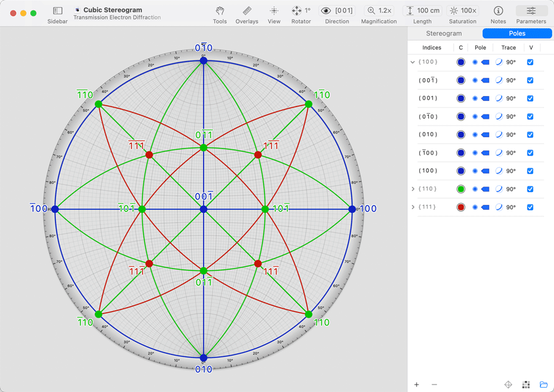Click the Direction [001] field
The height and width of the screenshot is (392, 554).
[343, 11]
